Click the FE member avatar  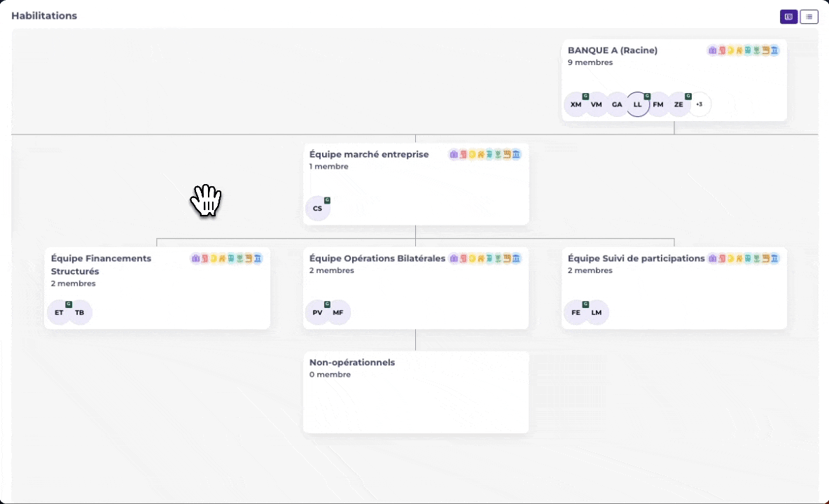tap(576, 312)
